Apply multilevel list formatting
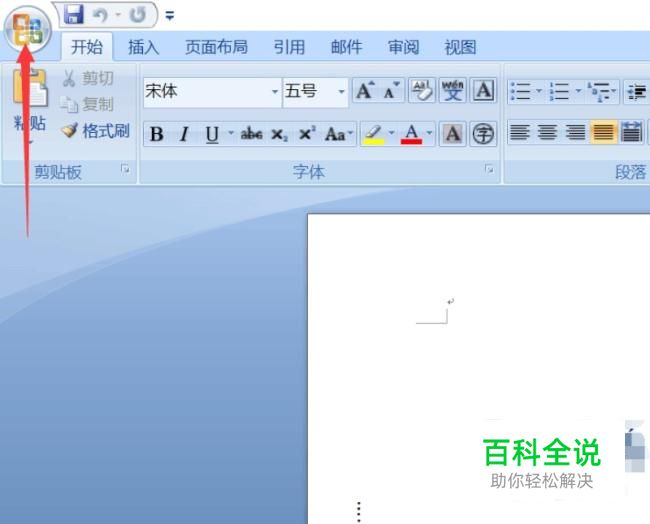This screenshot has width=650, height=524. [x=599, y=91]
